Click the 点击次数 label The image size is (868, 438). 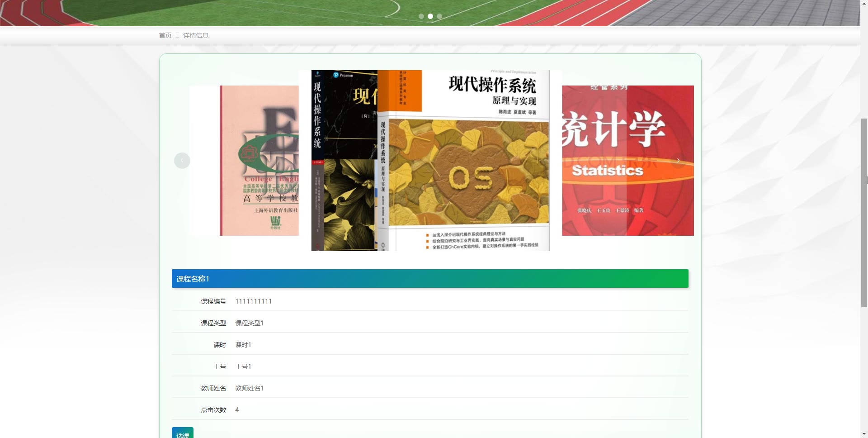(213, 410)
